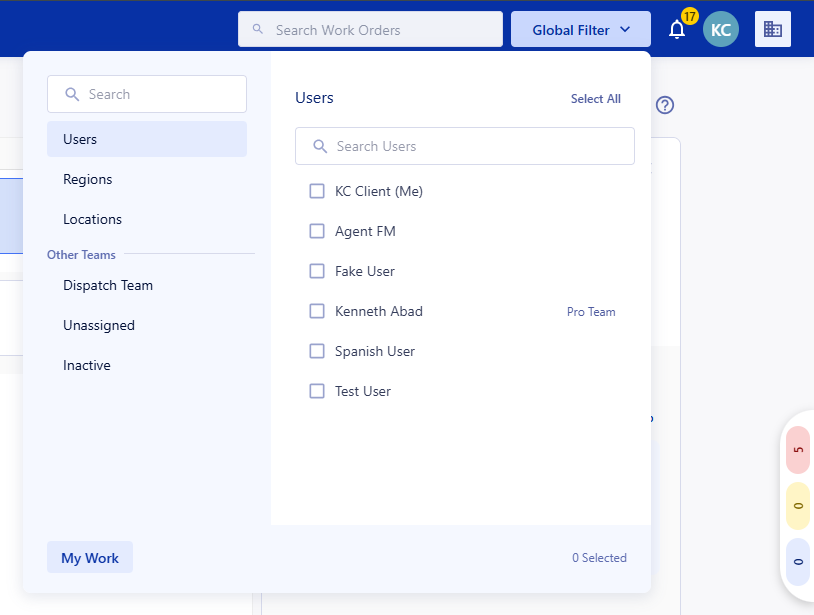
Task: Check the Spanish User checkbox
Action: click(x=317, y=351)
